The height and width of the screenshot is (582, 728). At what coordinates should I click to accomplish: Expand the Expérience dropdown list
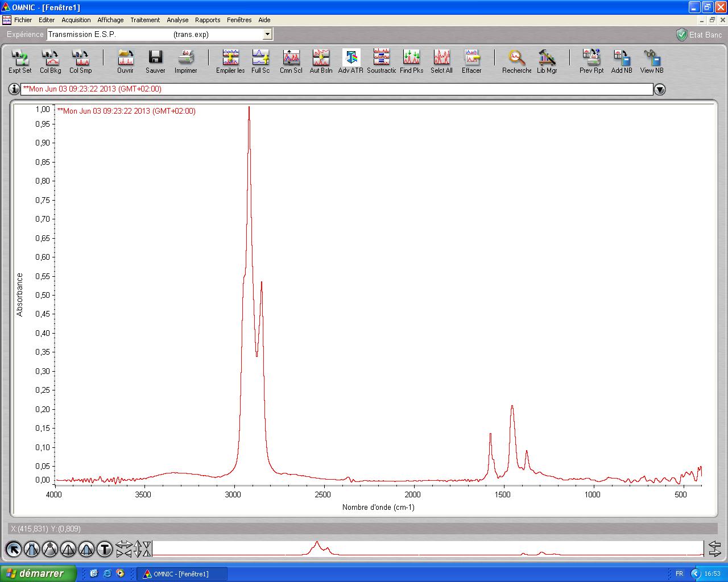pyautogui.click(x=267, y=35)
